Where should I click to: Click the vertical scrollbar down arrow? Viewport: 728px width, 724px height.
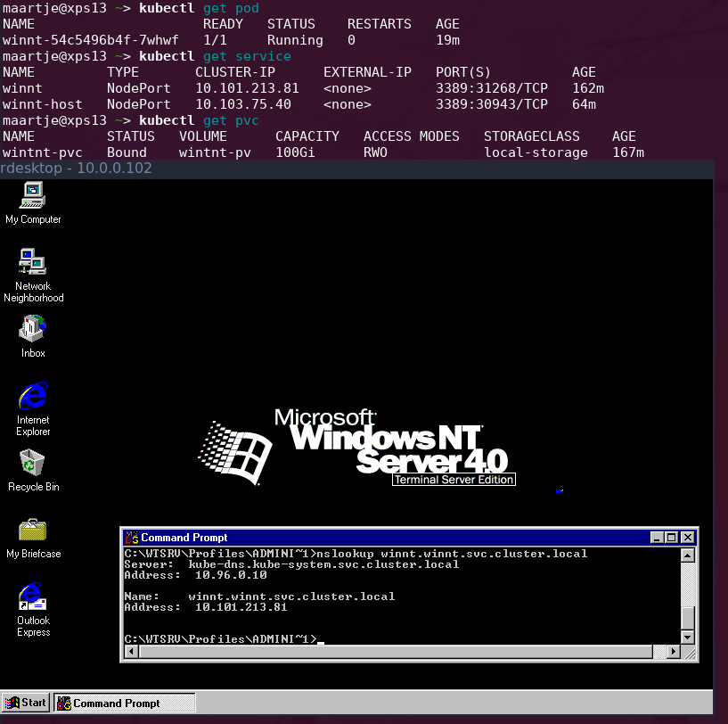(x=688, y=637)
